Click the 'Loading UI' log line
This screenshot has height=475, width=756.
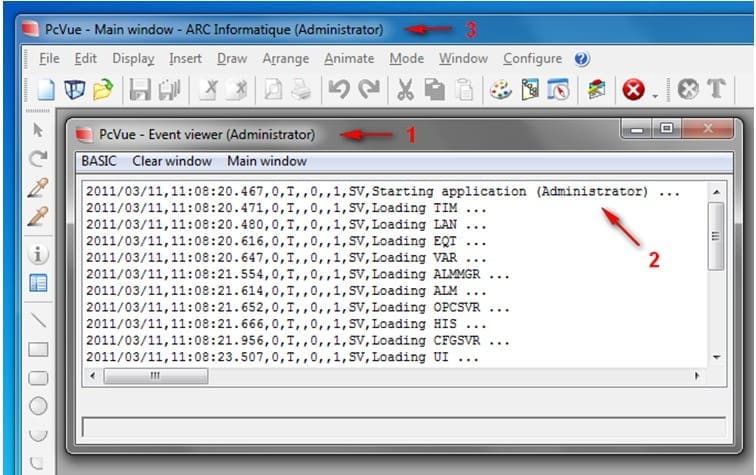[283, 357]
